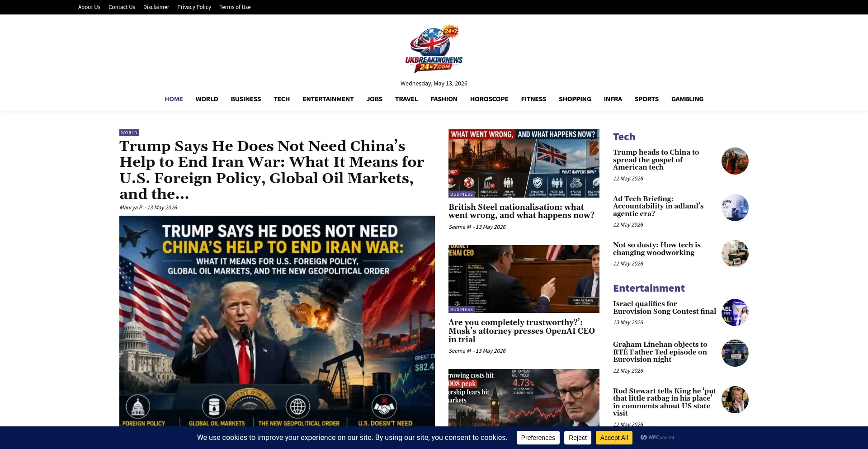Click round thumbnail for woodworking story
This screenshot has height=449, width=868.
735,254
